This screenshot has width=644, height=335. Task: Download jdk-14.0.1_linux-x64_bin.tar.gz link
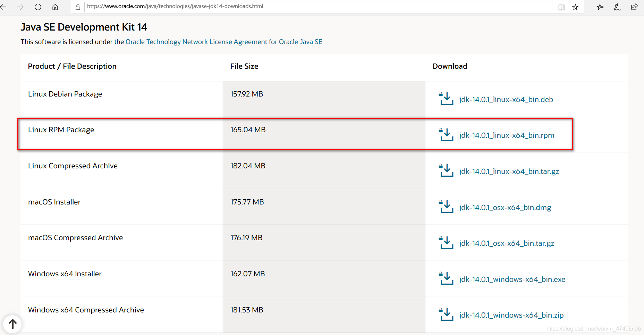pos(509,171)
